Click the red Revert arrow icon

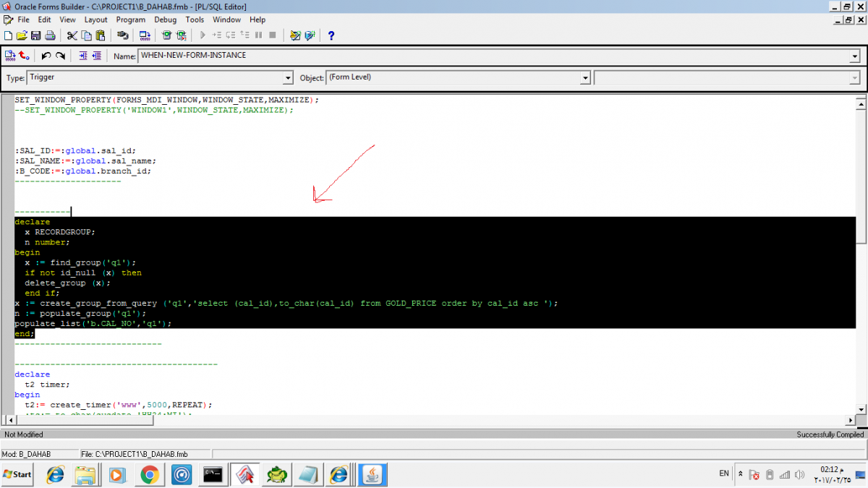[25, 56]
